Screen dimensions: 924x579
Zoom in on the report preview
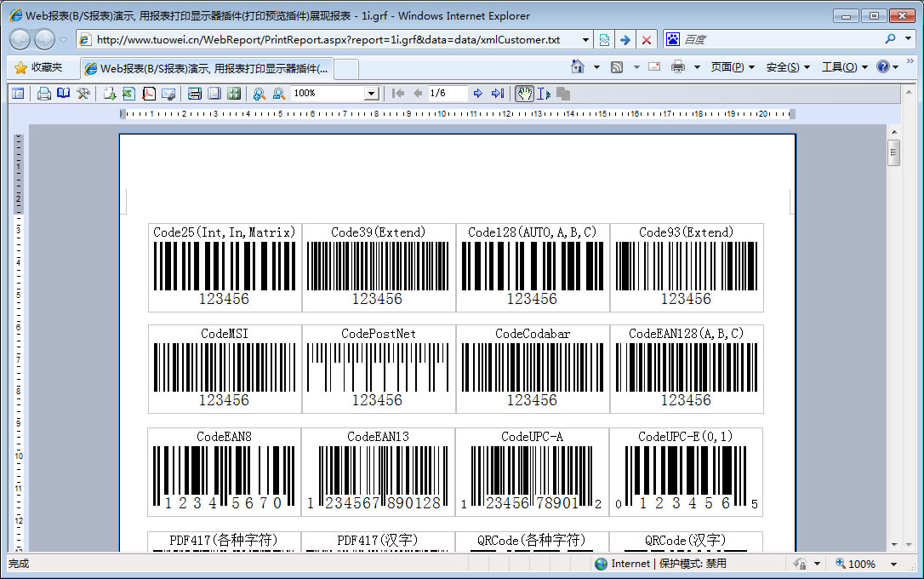[259, 94]
